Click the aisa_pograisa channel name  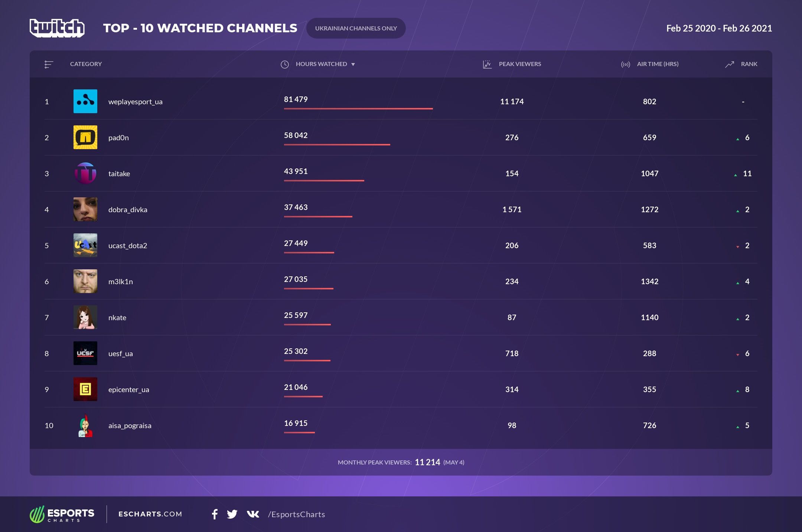point(130,426)
